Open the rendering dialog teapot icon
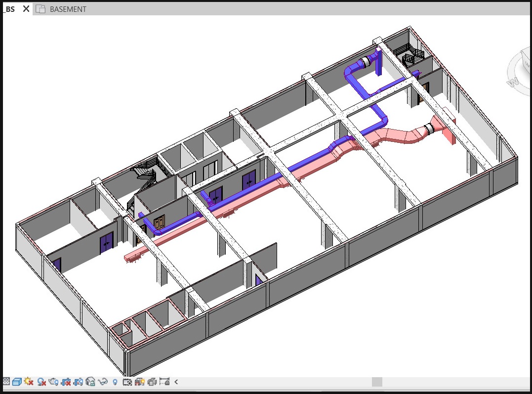The height and width of the screenshot is (394, 532). 53,382
